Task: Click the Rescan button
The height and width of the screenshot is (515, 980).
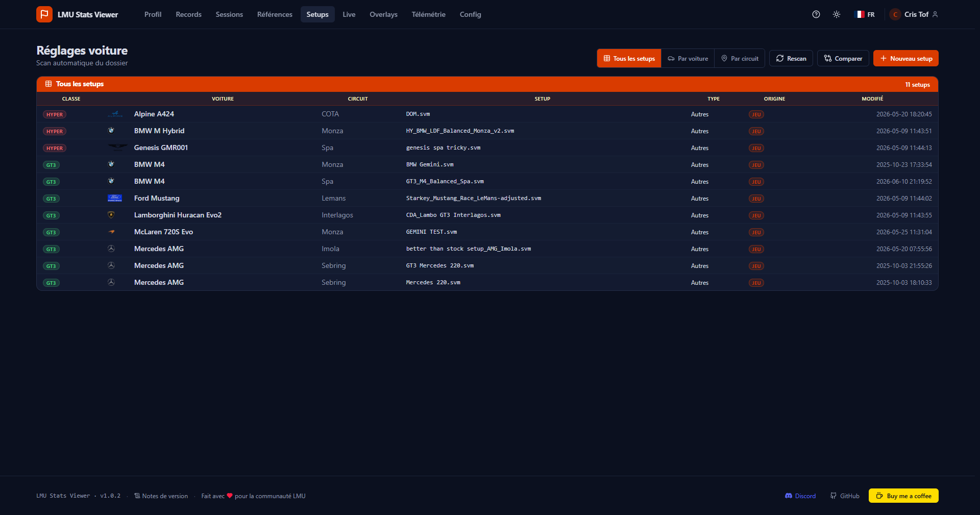Action: (791, 58)
